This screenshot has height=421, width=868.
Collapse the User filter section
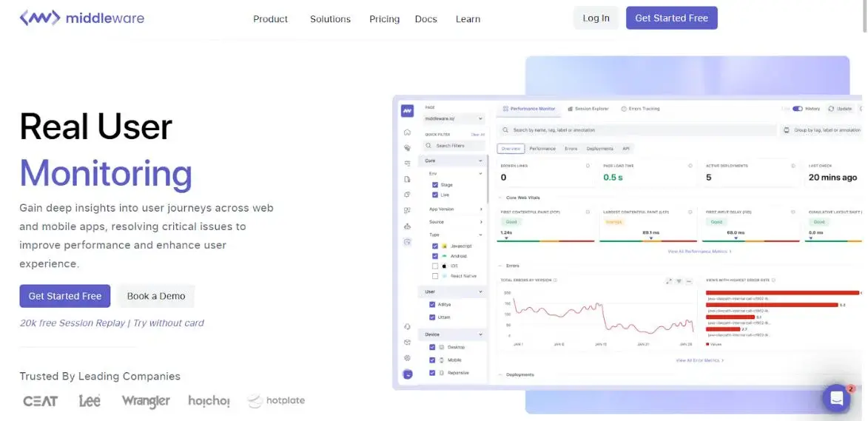pos(480,292)
